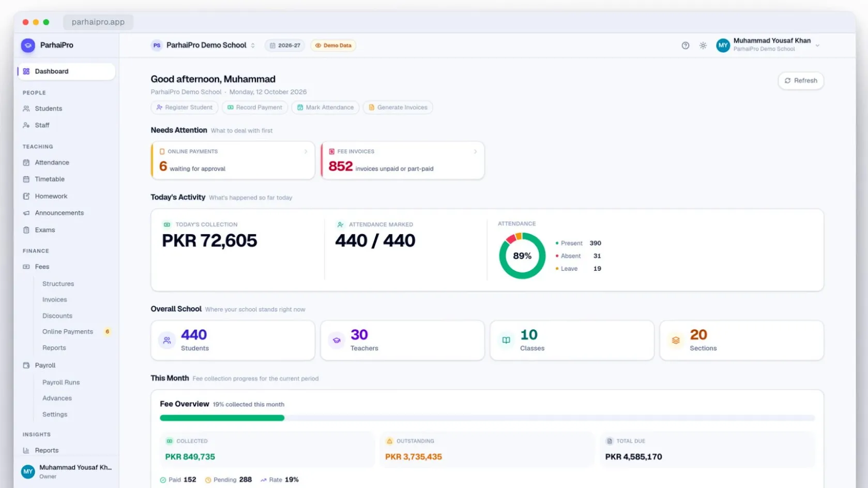This screenshot has width=868, height=488.
Task: Open the Fee Invoices attention card chevron
Action: pyautogui.click(x=475, y=151)
